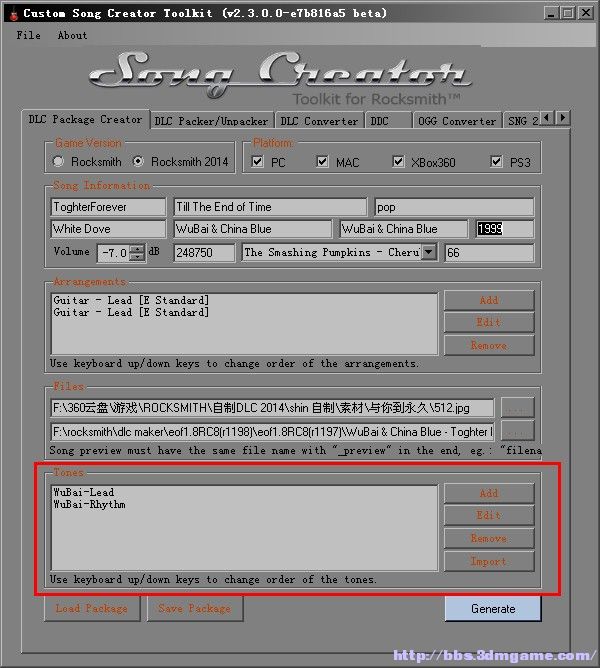Click Remove in Arrangements section

point(489,346)
